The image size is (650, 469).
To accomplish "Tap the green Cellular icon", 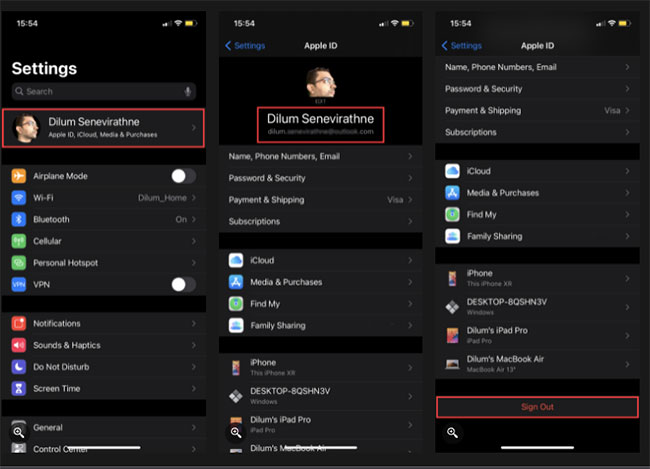I will pos(19,241).
